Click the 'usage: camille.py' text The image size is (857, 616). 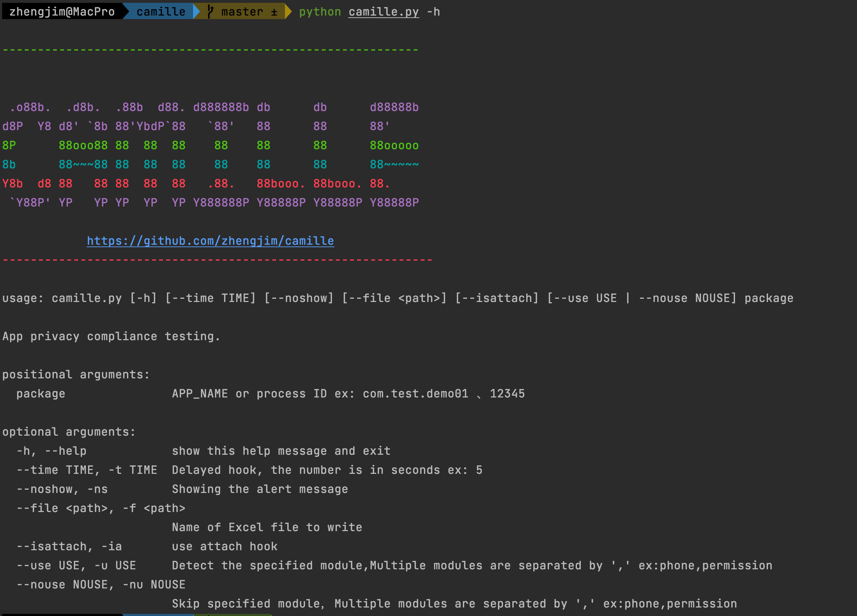(62, 298)
